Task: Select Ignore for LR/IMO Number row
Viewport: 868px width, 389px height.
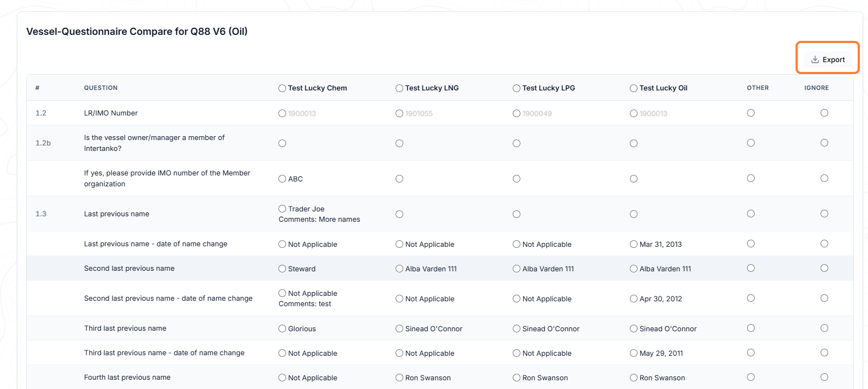Action: coord(824,113)
